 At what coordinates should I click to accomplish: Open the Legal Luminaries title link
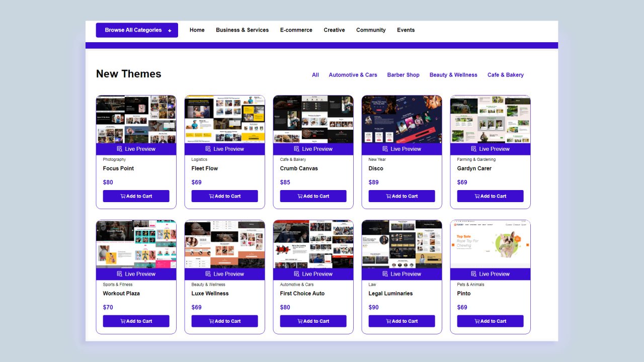[x=390, y=294]
